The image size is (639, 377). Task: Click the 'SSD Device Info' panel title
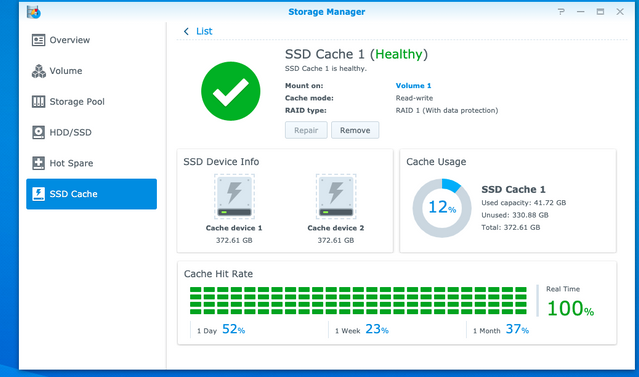(221, 162)
